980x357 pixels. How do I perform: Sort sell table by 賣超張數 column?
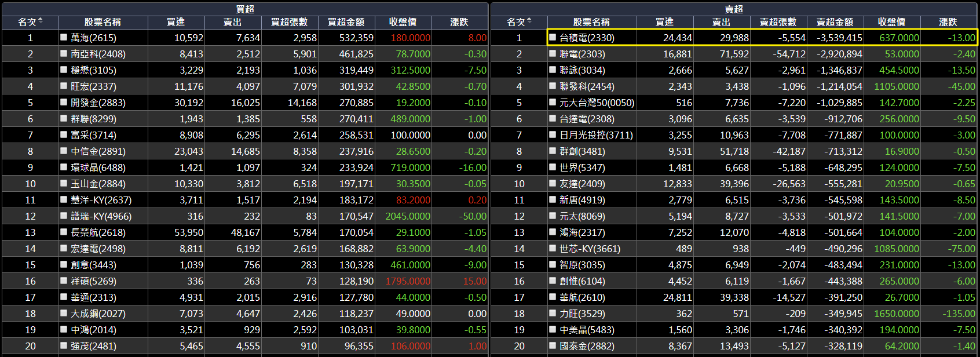pos(778,22)
